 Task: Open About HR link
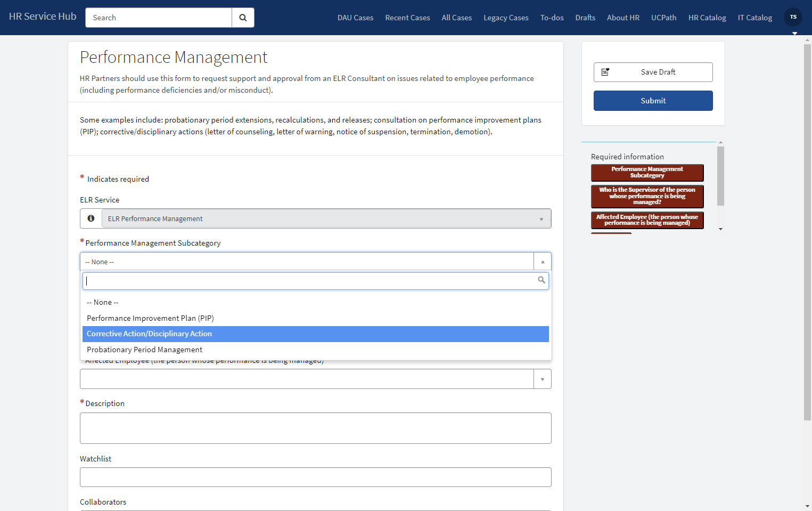(623, 18)
